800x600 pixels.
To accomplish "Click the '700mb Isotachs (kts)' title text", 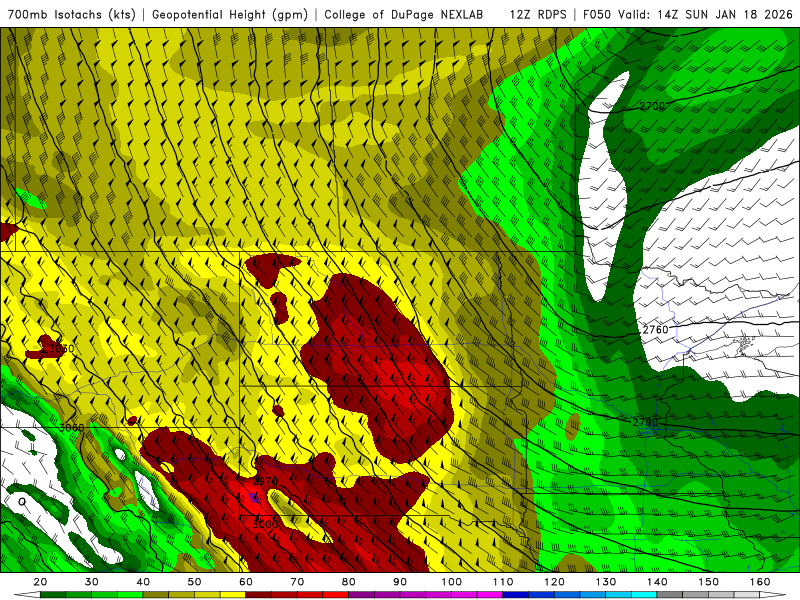I will [71, 14].
